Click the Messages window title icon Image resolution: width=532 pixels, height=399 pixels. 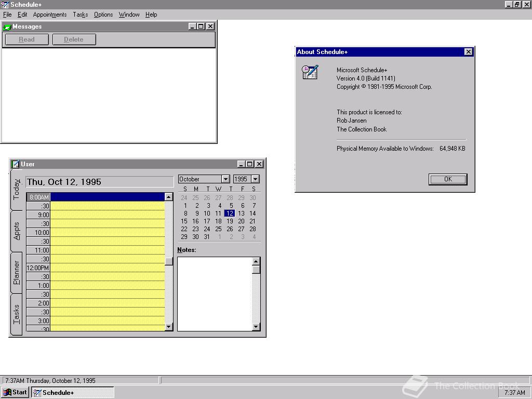7,27
